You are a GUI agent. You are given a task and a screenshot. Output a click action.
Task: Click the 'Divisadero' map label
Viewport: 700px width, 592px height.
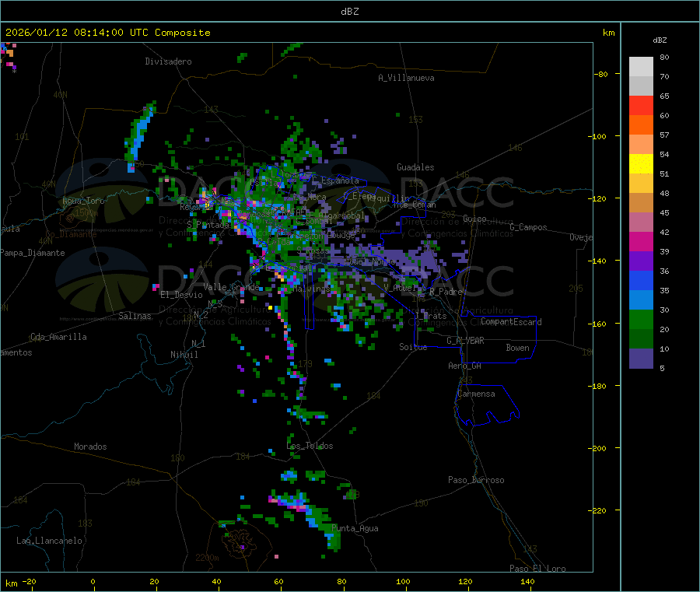point(168,61)
